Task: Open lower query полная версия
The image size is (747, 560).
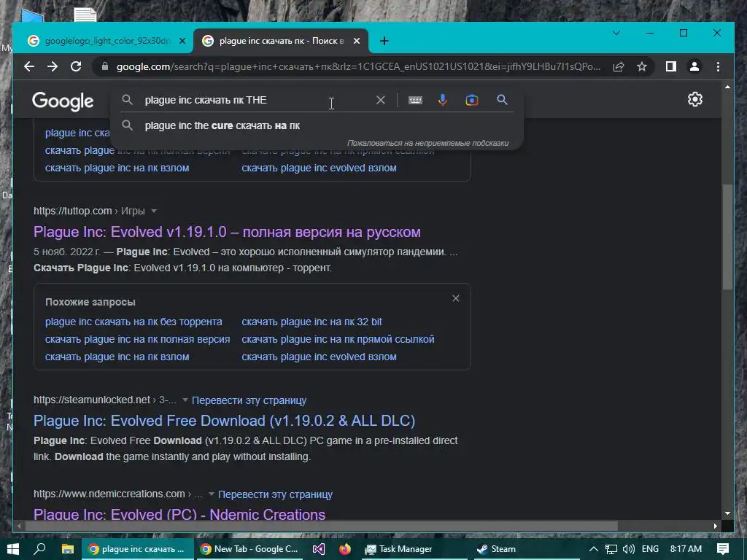Action: coord(137,340)
